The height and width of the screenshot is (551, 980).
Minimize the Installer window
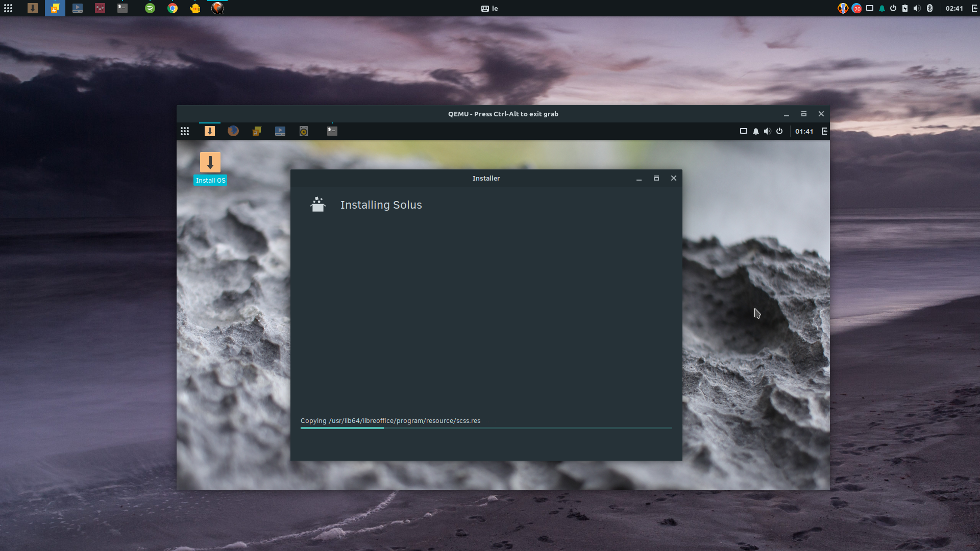click(639, 179)
